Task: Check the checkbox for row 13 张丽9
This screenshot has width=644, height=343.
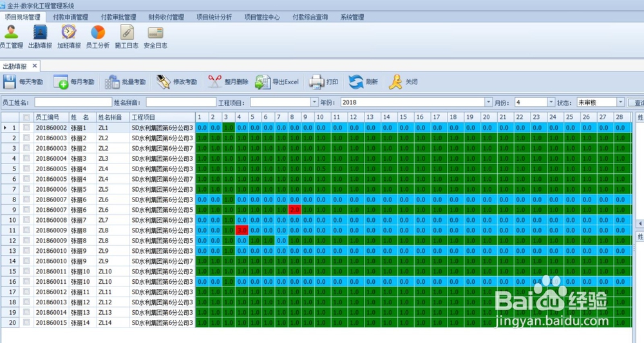Action: click(26, 251)
